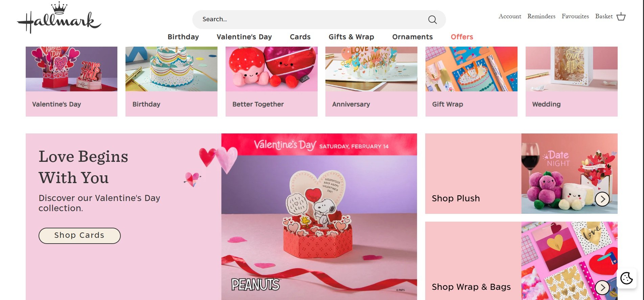
Task: Expand the Ornaments navigation menu
Action: tap(412, 37)
